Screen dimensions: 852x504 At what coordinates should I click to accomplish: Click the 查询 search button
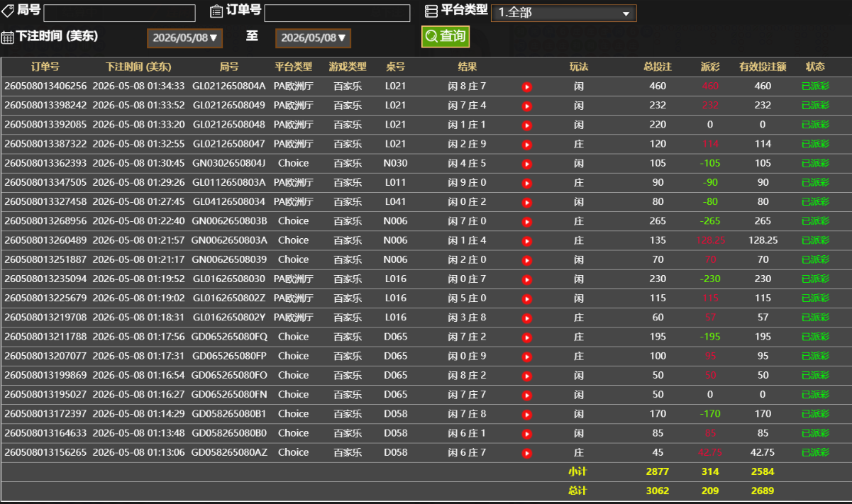point(446,37)
